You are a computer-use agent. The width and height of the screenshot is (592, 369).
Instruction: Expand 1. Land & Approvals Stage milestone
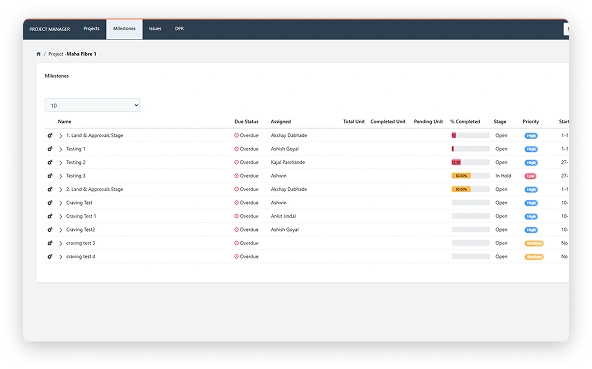pyautogui.click(x=60, y=136)
